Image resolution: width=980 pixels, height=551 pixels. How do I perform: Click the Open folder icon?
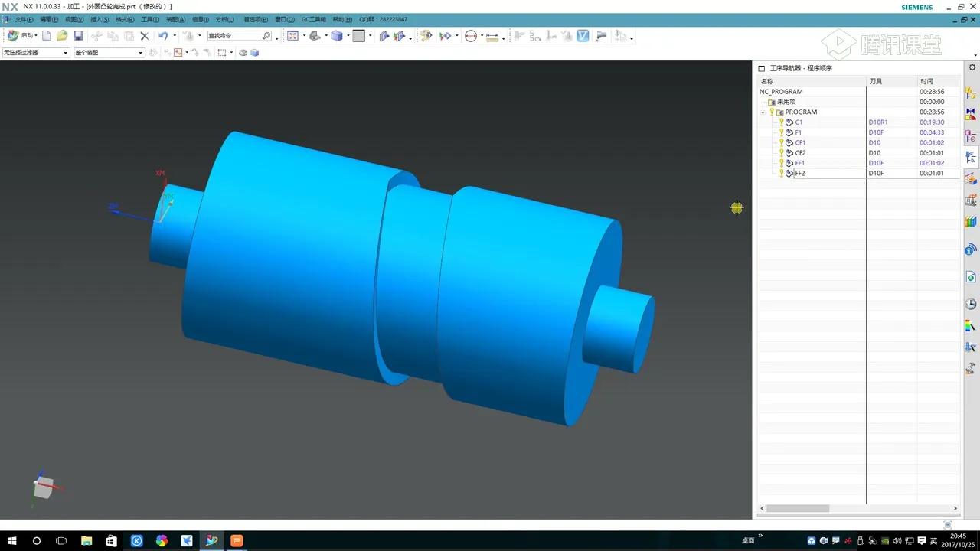62,36
